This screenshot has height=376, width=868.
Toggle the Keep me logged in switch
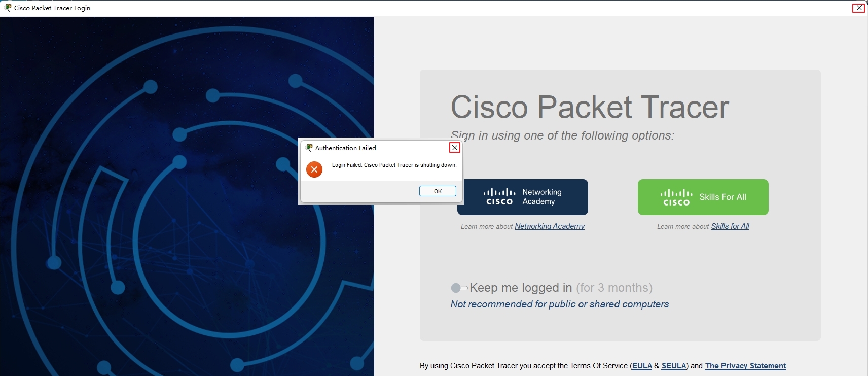(x=459, y=288)
